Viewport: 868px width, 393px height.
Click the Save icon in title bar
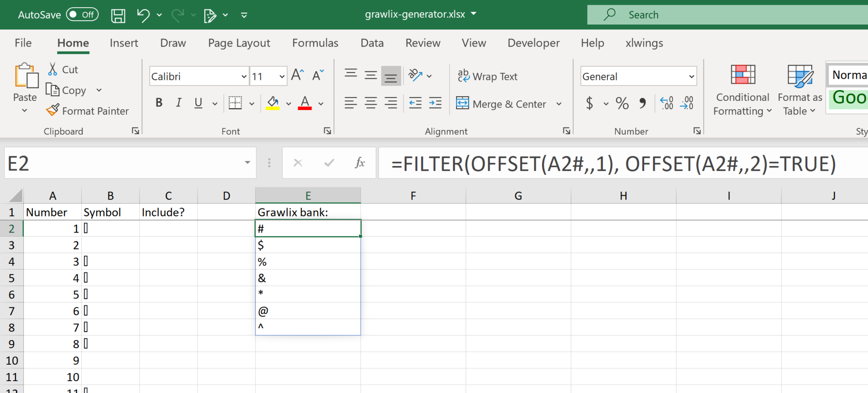pyautogui.click(x=118, y=16)
